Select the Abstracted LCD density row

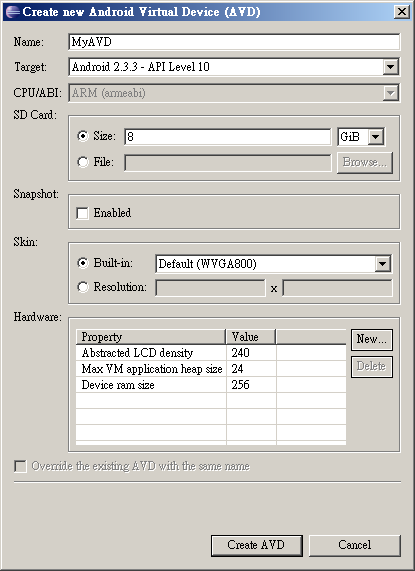[x=211, y=353]
